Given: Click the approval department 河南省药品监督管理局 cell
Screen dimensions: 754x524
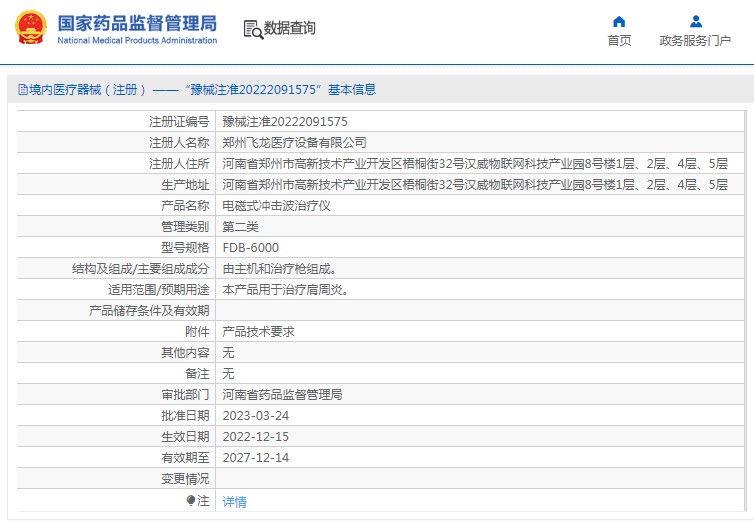Looking at the screenshot, I should point(282,394).
